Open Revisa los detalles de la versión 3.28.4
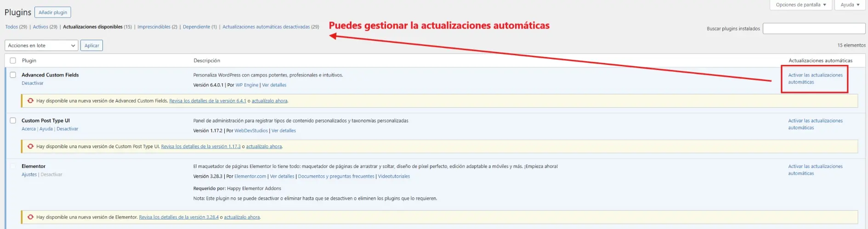This screenshot has height=229, width=868. (x=179, y=217)
